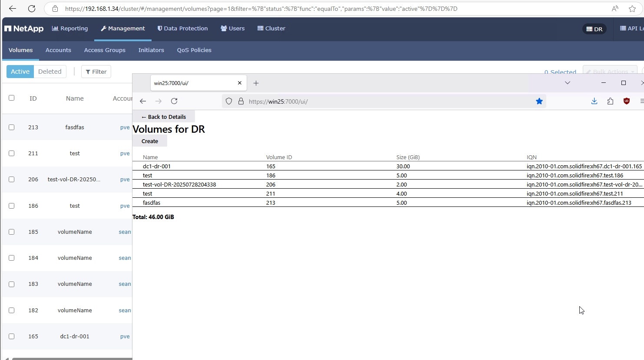Open the Reporting menu
This screenshot has height=360, width=644.
pyautogui.click(x=70, y=29)
